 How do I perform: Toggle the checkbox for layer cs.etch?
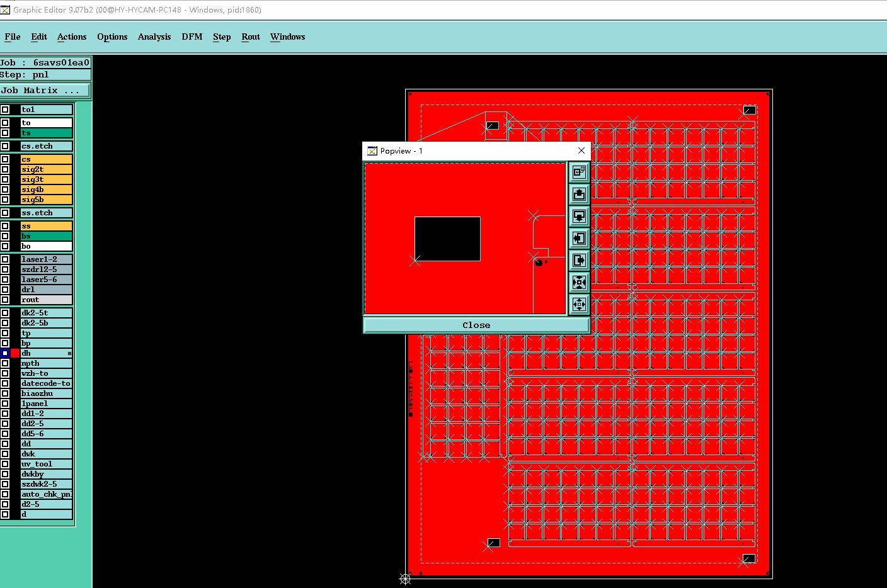coord(5,146)
